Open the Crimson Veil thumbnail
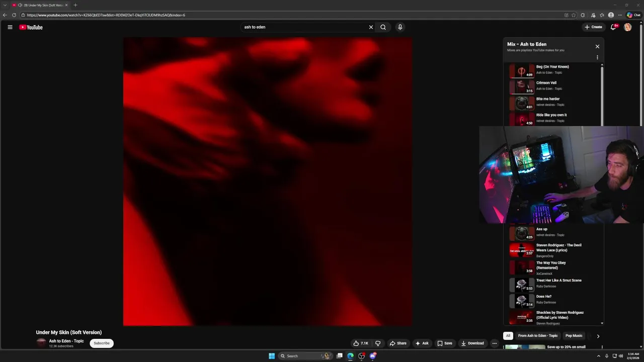The height and width of the screenshot is (362, 644). [x=522, y=87]
